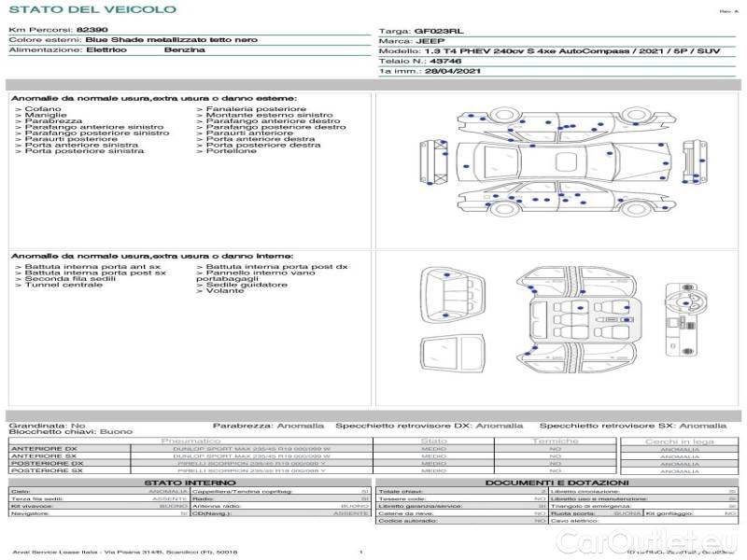Select the 'Portellone' entry
The image size is (747, 560).
pos(232,151)
